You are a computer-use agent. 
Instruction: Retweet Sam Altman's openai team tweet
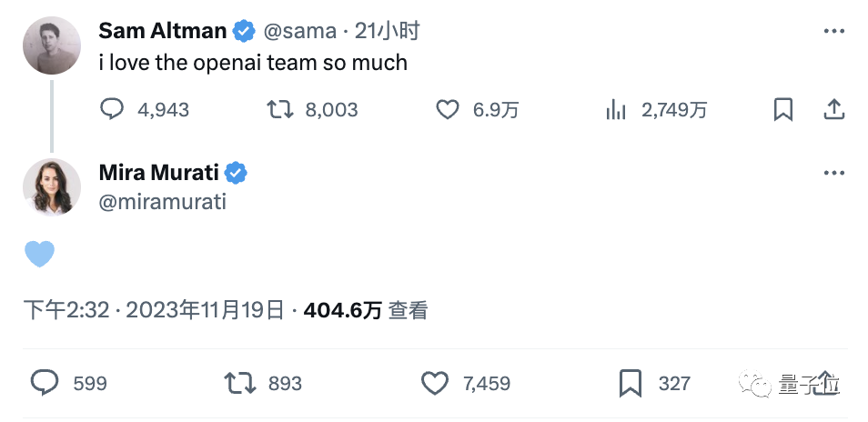278,110
